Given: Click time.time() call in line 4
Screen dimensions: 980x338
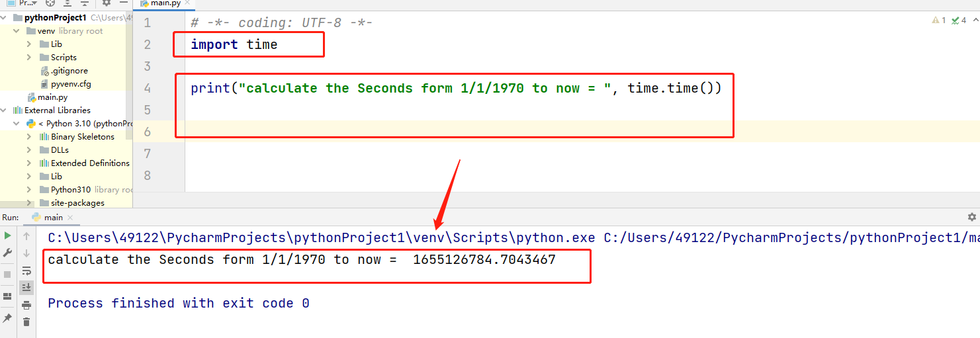Looking at the screenshot, I should coord(670,88).
